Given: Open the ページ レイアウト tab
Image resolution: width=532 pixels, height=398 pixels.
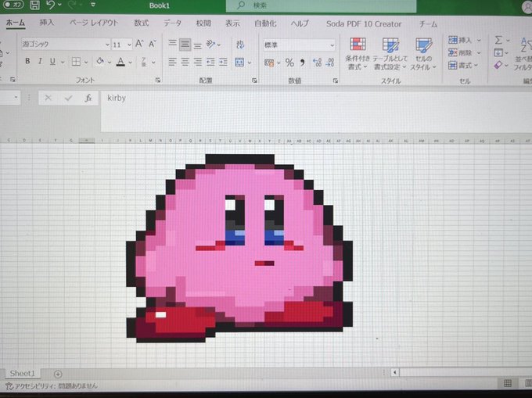Looking at the screenshot, I should [x=94, y=23].
